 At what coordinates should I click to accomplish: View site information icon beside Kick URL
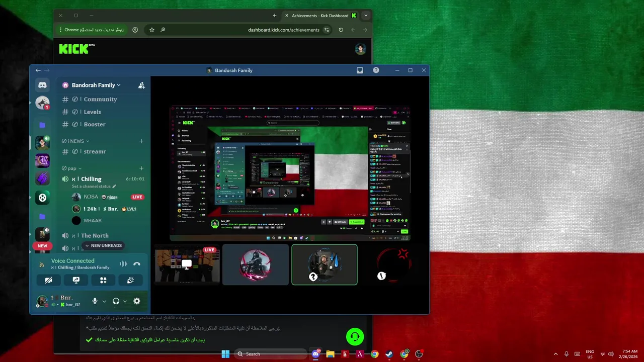point(327,30)
